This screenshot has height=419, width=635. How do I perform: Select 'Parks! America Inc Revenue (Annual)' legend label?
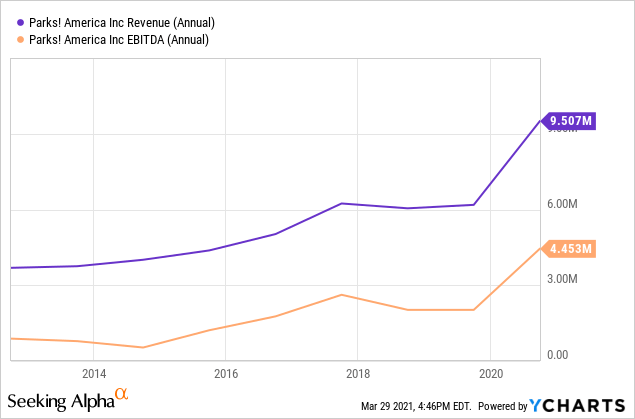click(122, 23)
